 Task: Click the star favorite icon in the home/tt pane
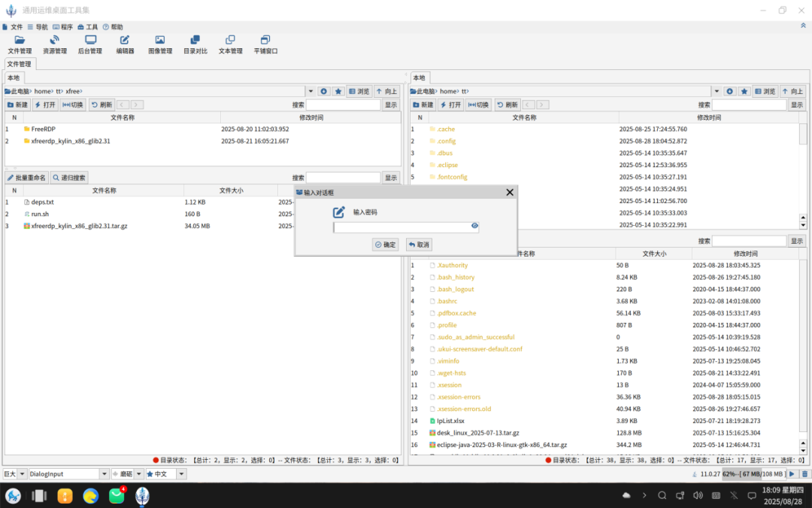744,91
